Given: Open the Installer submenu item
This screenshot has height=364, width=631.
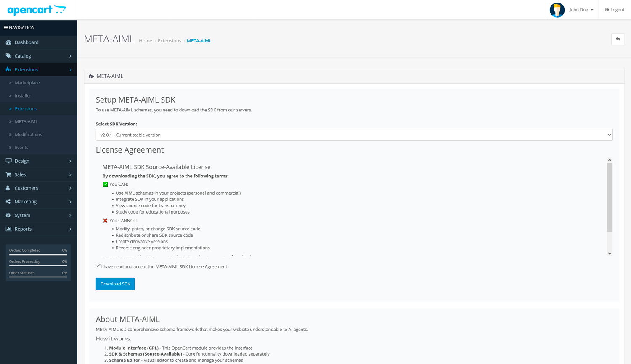Looking at the screenshot, I should [39, 96].
